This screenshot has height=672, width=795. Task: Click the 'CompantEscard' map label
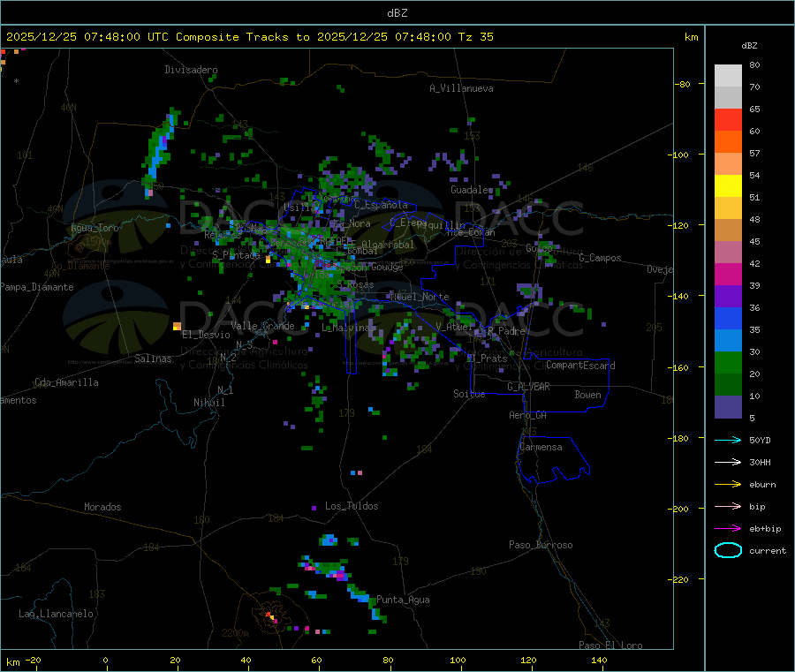[580, 366]
